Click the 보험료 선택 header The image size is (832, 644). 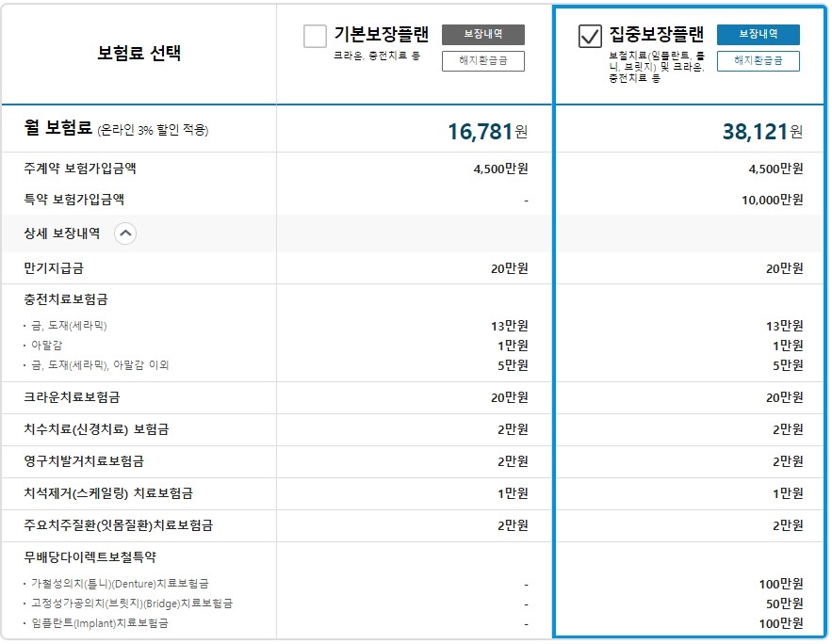coord(139,53)
